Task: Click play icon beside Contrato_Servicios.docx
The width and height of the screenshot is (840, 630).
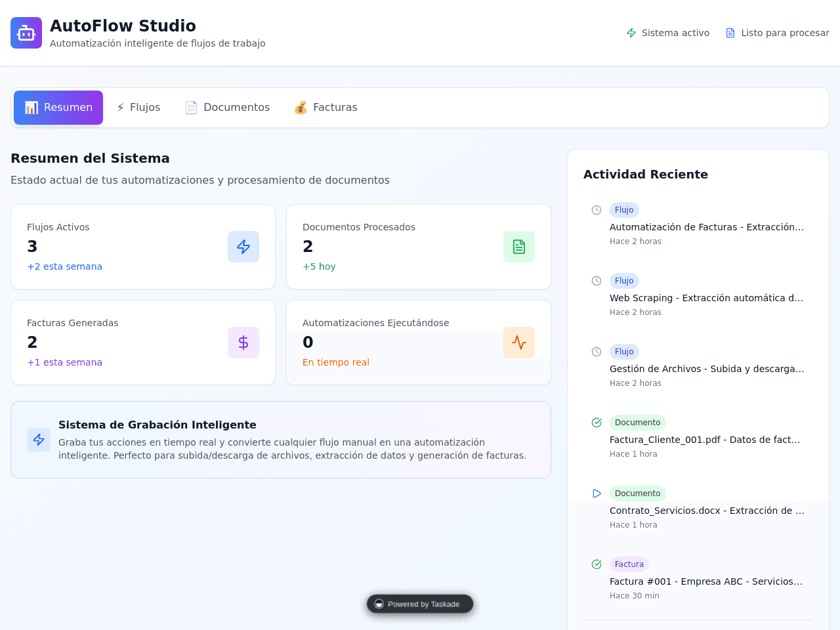Action: tap(597, 493)
